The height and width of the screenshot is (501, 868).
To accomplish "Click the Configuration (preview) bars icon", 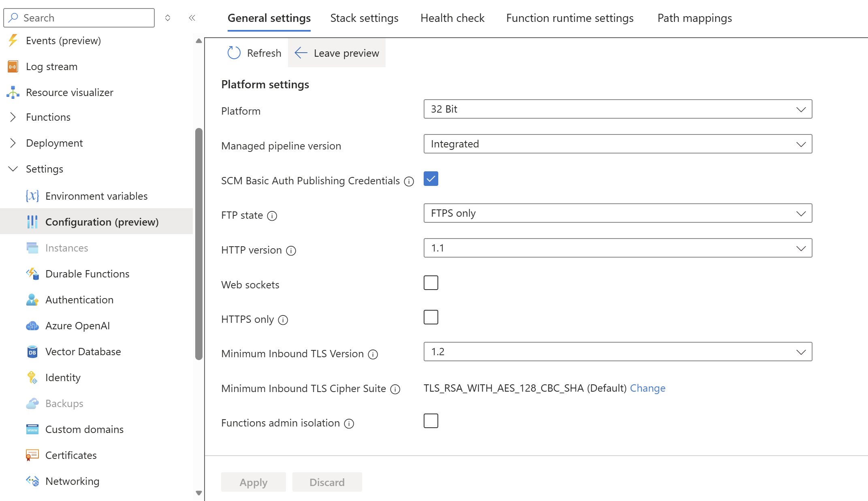I will [x=32, y=222].
